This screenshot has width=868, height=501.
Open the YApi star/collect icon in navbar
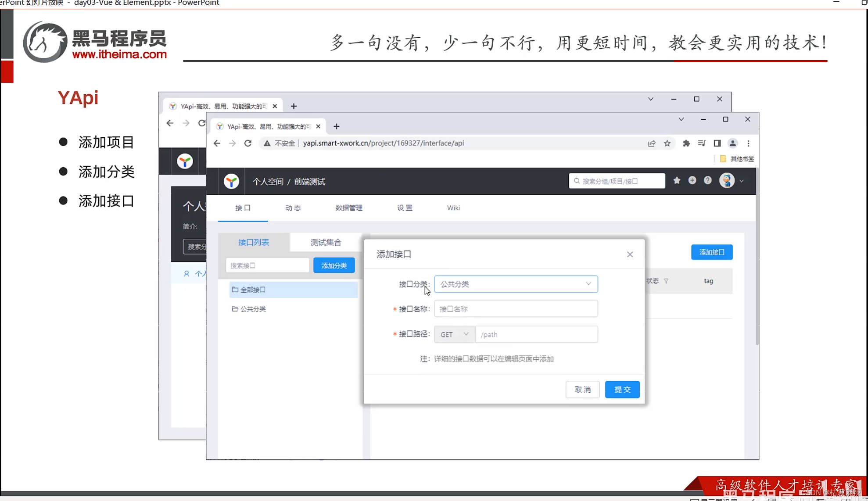click(677, 180)
